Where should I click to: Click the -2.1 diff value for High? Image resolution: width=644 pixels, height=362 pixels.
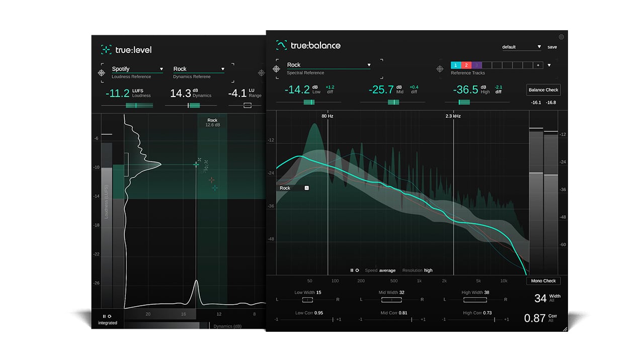pyautogui.click(x=498, y=87)
